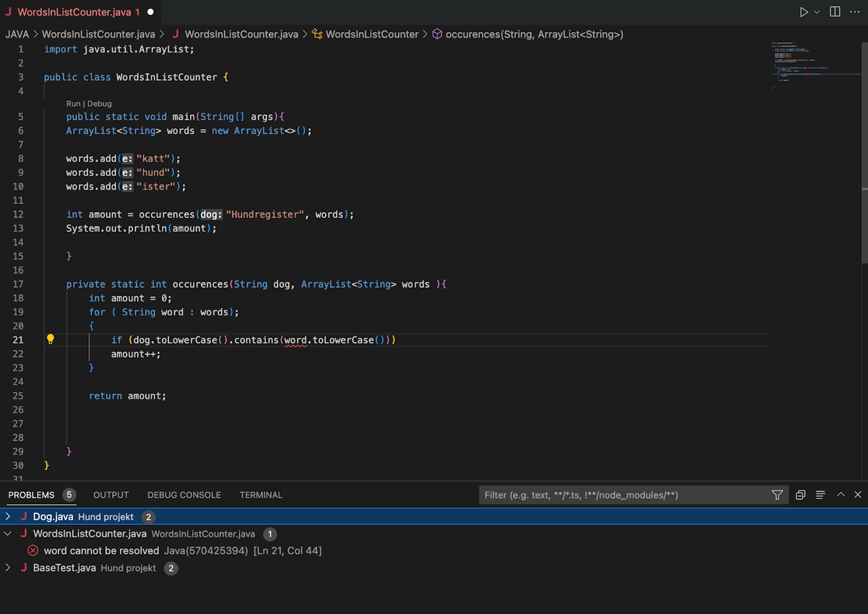Close the bottom panel
The height and width of the screenshot is (614, 868).
(x=858, y=495)
